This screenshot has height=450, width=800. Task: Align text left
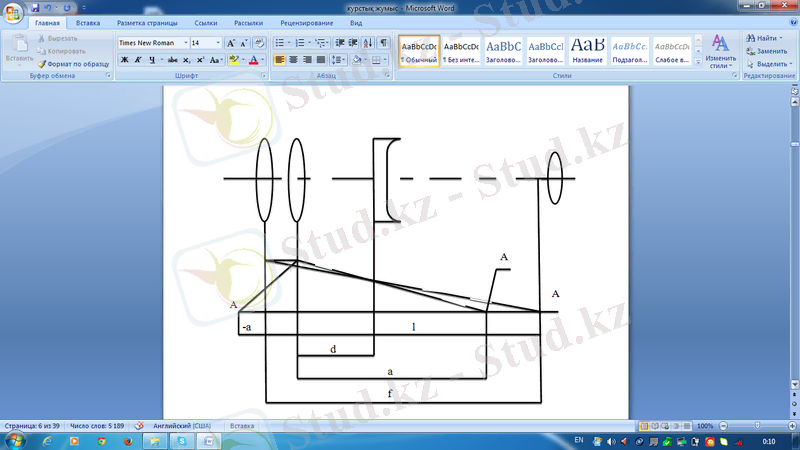coord(280,60)
